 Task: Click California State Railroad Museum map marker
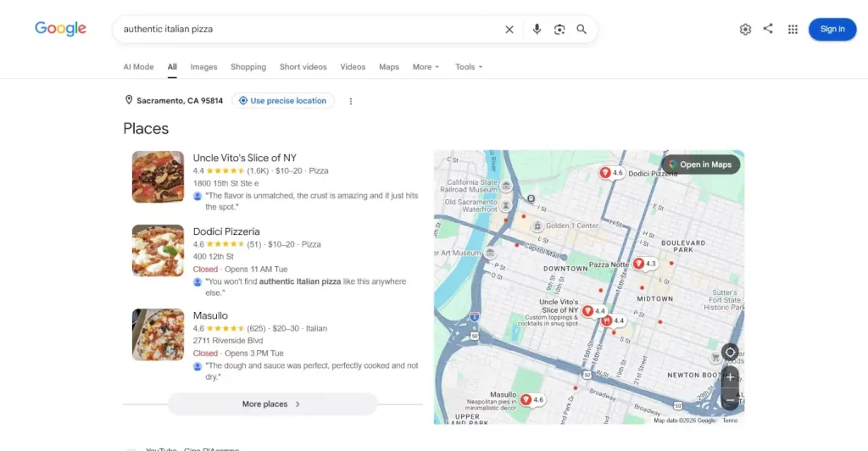pyautogui.click(x=506, y=186)
